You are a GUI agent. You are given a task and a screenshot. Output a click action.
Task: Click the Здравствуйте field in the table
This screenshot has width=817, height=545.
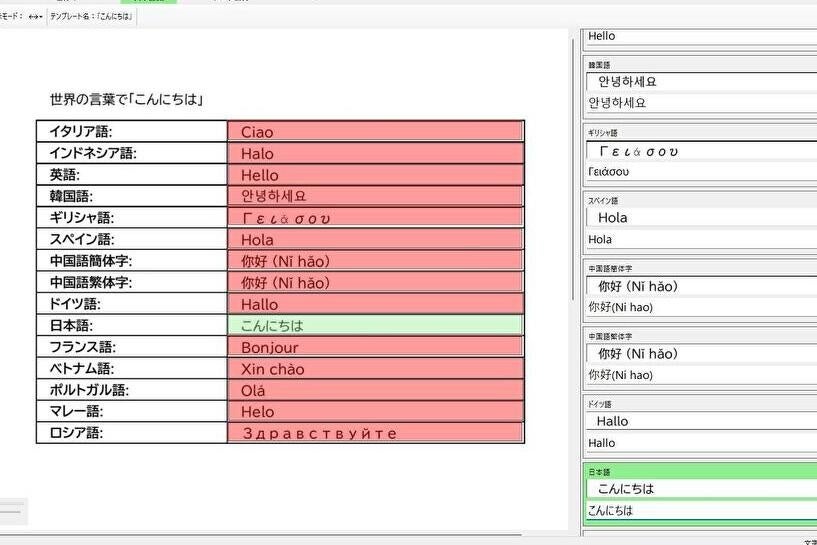coord(376,432)
